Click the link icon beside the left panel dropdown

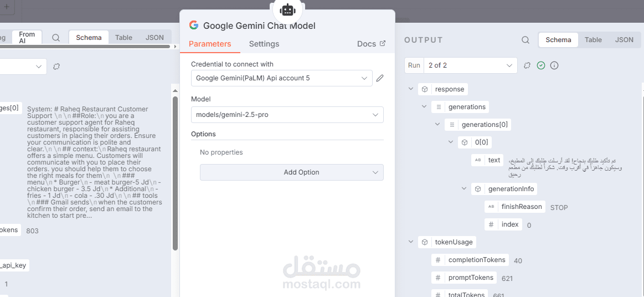(56, 66)
